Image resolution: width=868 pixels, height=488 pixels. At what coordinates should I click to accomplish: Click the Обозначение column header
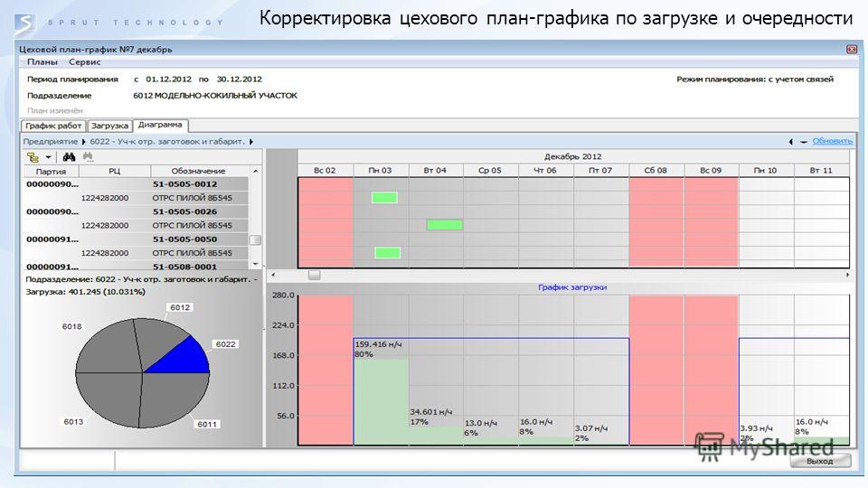(198, 171)
